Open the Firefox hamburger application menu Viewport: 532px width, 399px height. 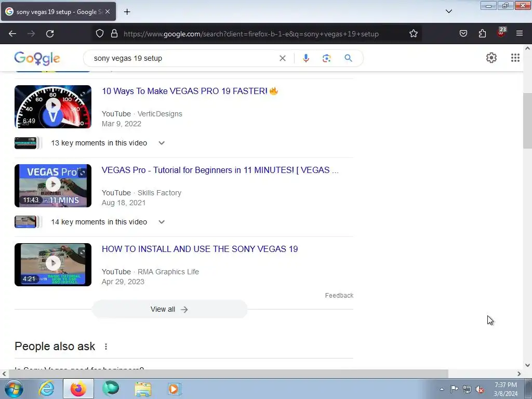(x=520, y=34)
